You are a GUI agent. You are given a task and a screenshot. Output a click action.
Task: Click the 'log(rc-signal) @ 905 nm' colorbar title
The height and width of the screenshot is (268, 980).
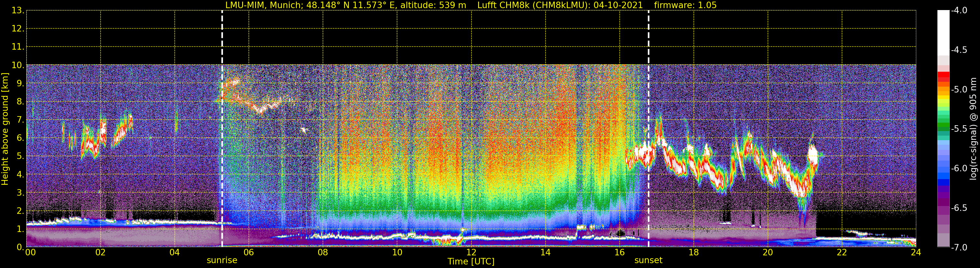[973, 129]
